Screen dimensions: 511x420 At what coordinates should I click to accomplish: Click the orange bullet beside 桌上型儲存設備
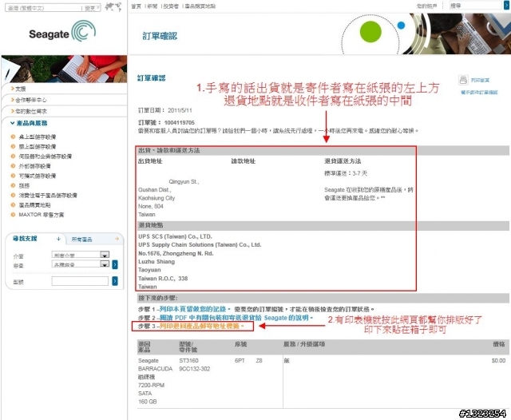pyautogui.click(x=13, y=137)
